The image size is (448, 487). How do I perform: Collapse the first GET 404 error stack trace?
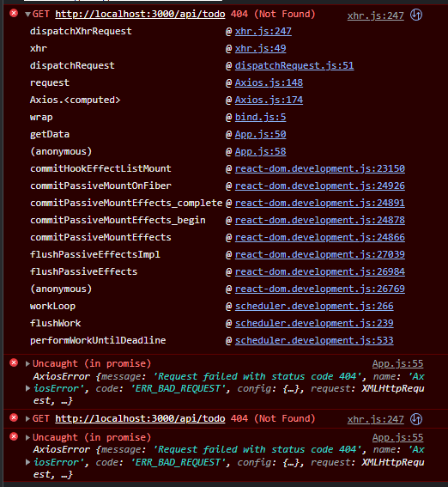pos(27,14)
